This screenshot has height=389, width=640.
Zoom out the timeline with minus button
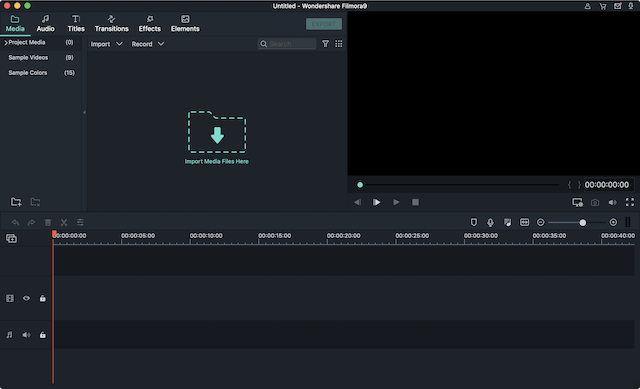tap(540, 222)
